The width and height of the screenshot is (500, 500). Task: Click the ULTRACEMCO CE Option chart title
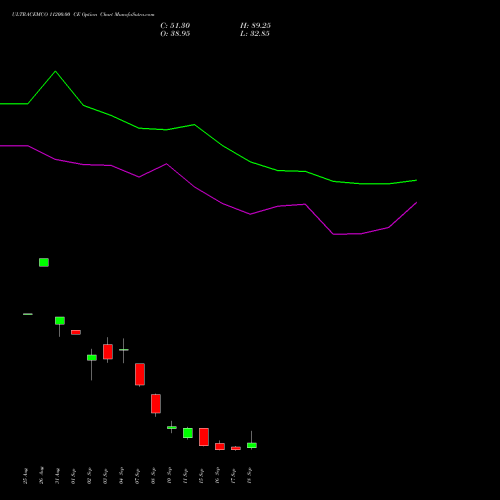83,15
